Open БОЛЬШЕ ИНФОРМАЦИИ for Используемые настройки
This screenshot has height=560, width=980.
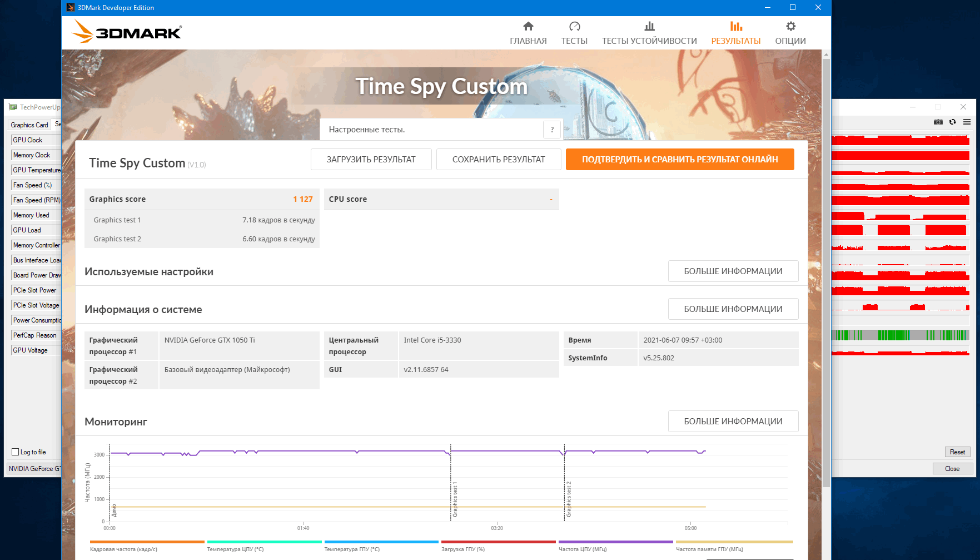[733, 271]
